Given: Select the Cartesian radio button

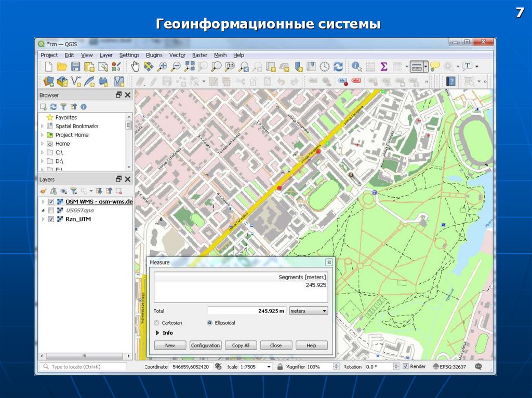Looking at the screenshot, I should pos(157,323).
